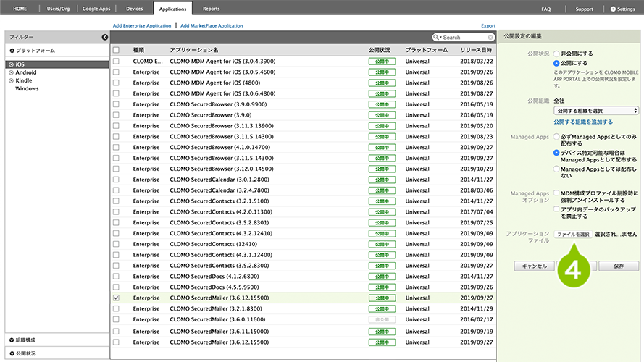
Task: Expand the Android platform node
Action: pyautogui.click(x=11, y=72)
